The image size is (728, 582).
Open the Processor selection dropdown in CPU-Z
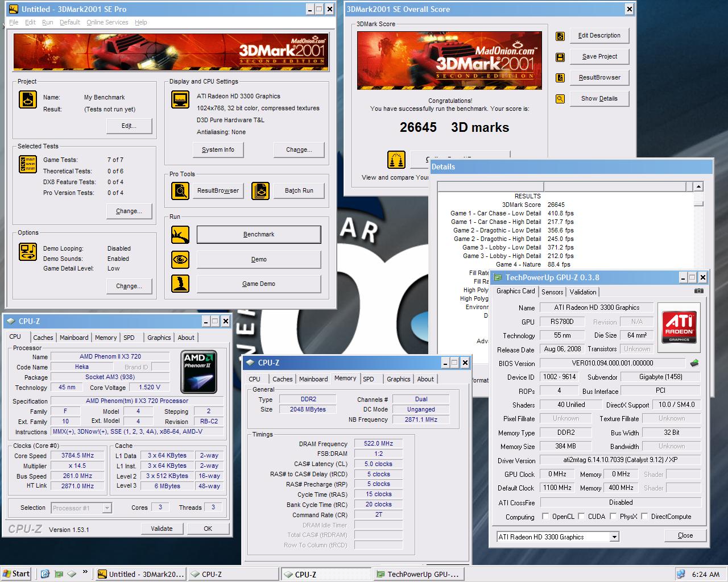point(107,508)
